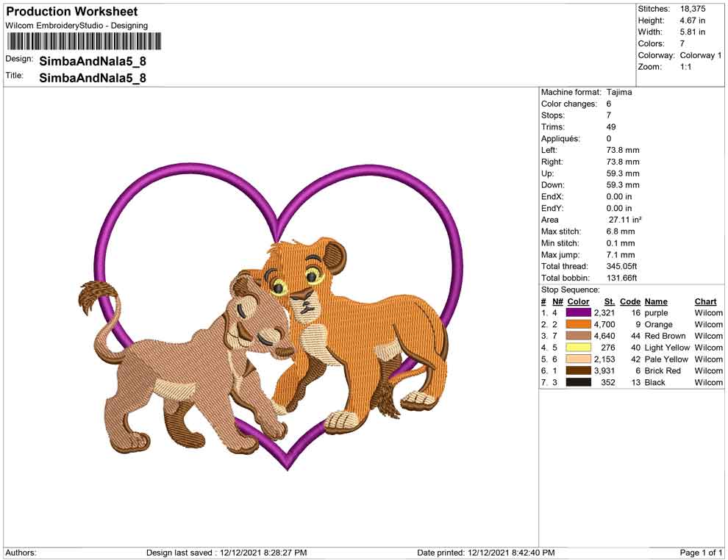728x560 pixels.
Task: Click the Trims value 49
Action: (x=611, y=126)
